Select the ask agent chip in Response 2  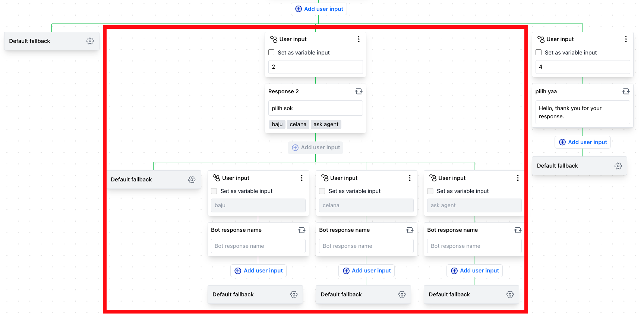[326, 124]
